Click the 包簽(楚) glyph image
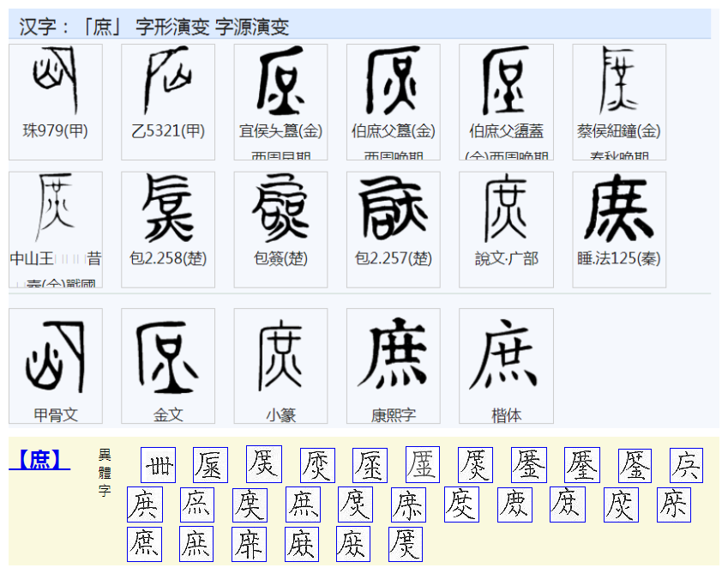This screenshot has width=728, height=574. [280, 210]
